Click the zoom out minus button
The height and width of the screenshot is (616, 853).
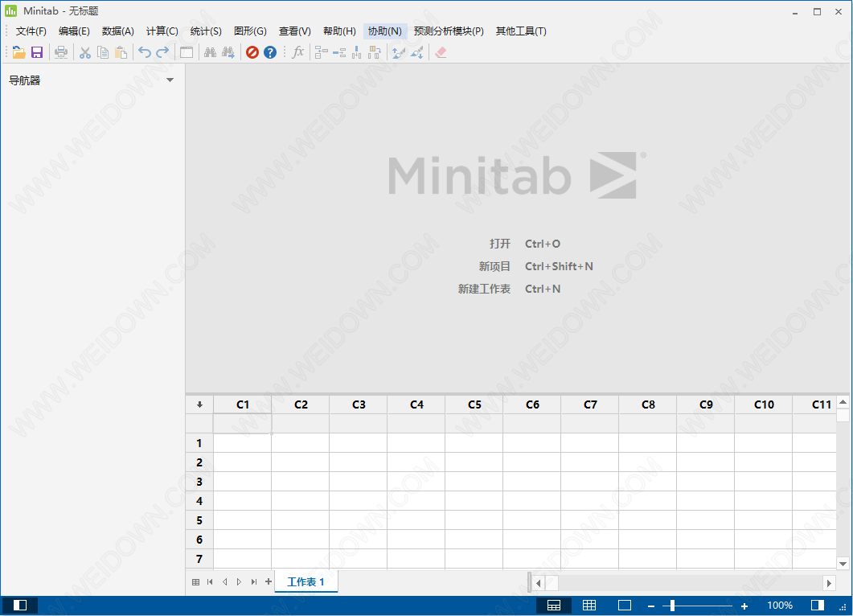(x=651, y=606)
